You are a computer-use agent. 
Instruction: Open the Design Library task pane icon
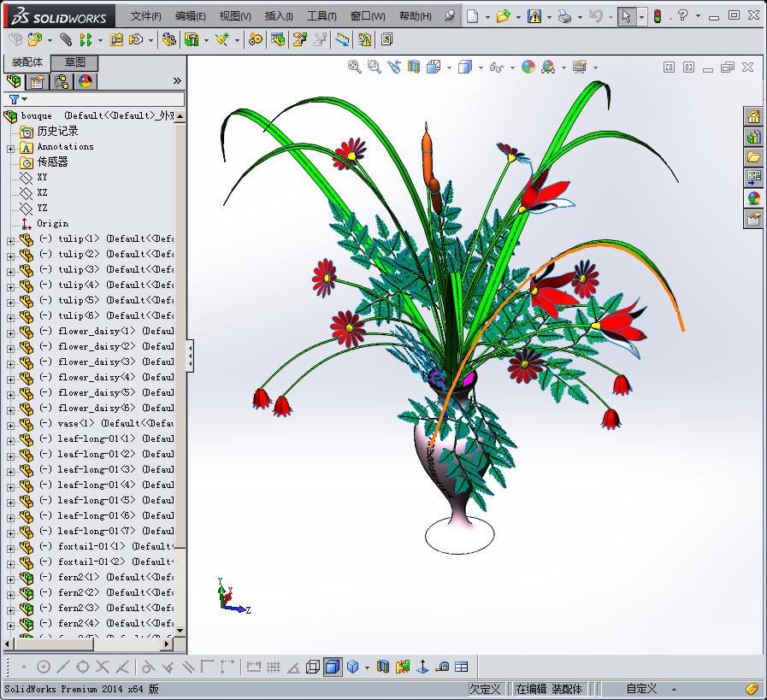click(x=753, y=137)
